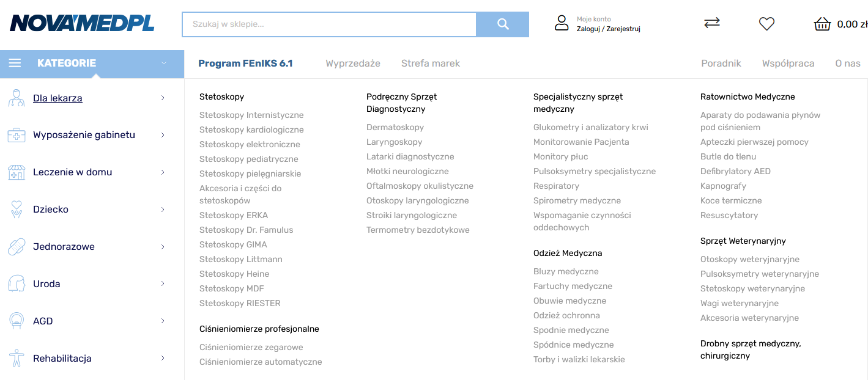Open the compare products arrows icon

(x=712, y=23)
